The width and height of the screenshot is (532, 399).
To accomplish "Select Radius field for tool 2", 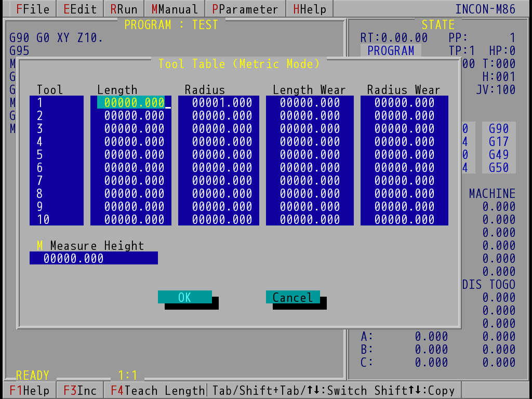I will point(219,115).
